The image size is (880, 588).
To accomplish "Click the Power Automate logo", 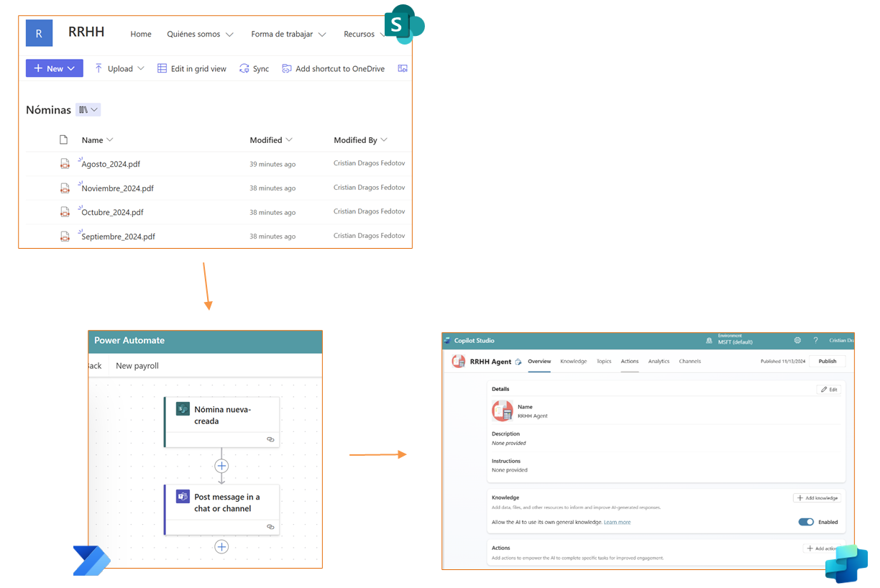I will click(91, 560).
